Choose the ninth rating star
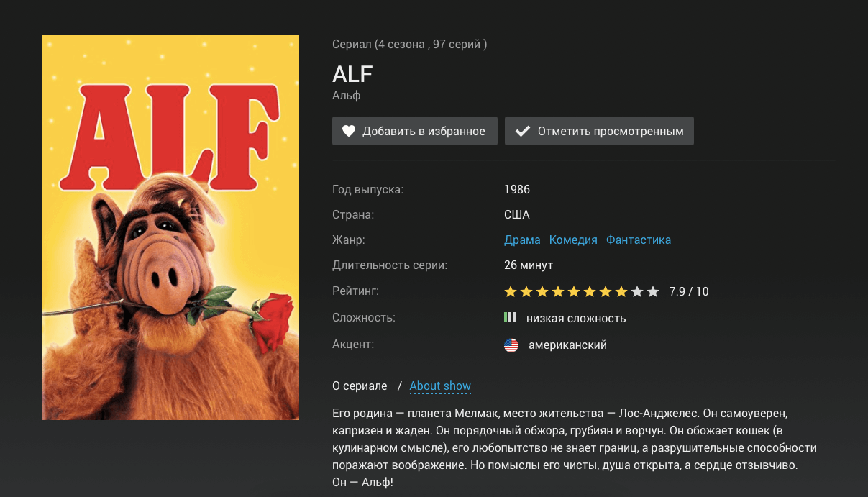Screen dimensions: 868x497 coord(637,292)
